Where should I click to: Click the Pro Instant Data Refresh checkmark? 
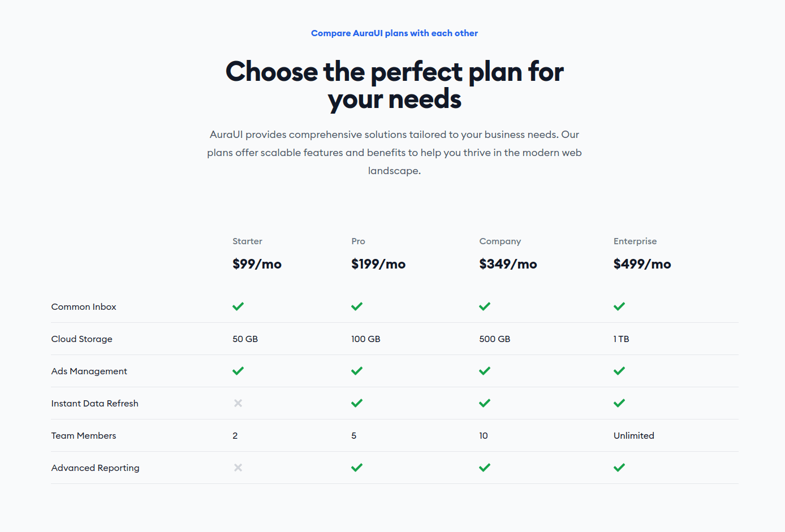point(357,403)
